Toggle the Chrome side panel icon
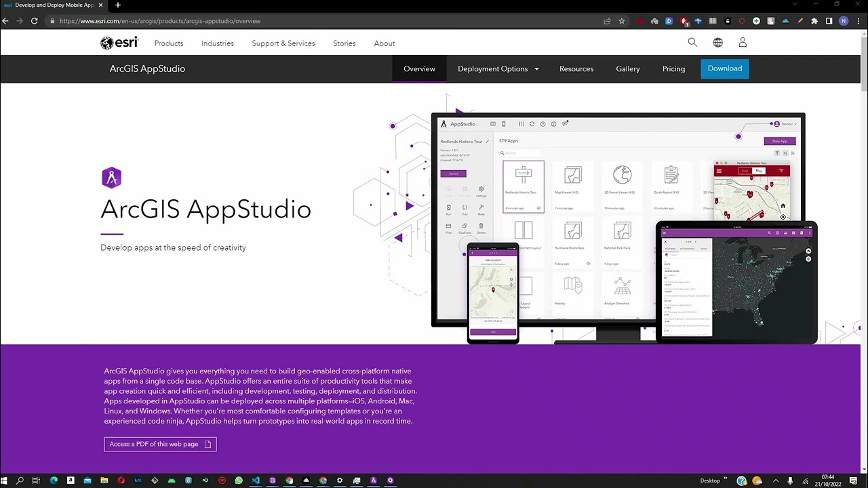 [x=829, y=21]
